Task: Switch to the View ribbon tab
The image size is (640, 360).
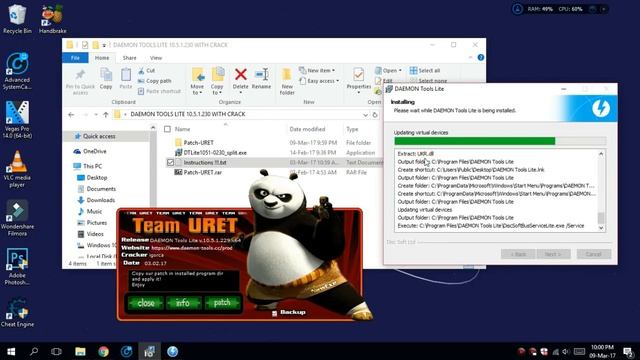Action: point(156,58)
